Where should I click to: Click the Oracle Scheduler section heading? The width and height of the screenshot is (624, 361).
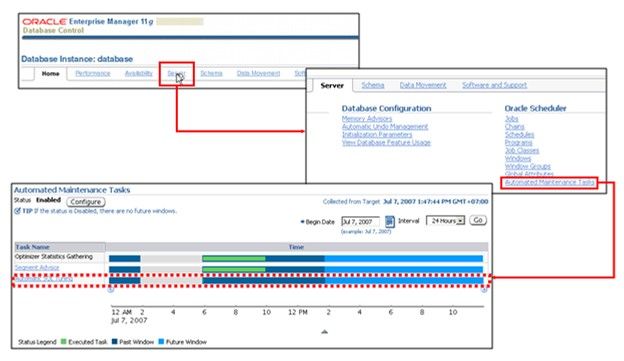point(535,108)
